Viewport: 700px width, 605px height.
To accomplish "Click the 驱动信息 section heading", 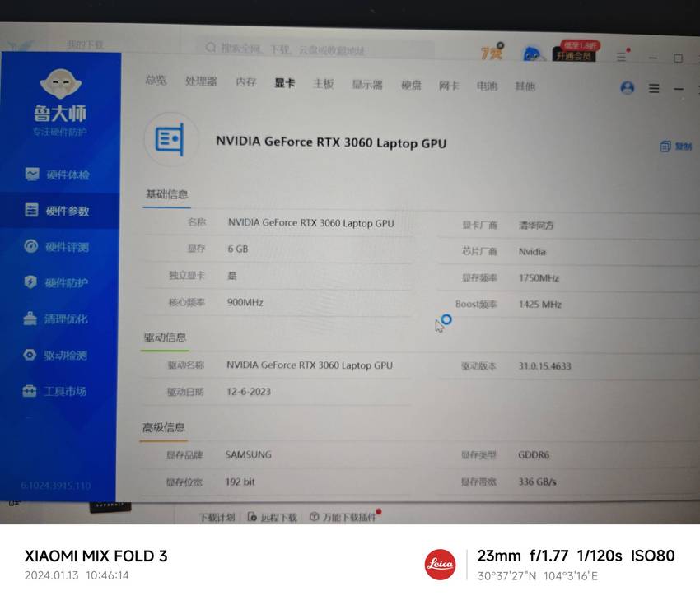I will [165, 337].
